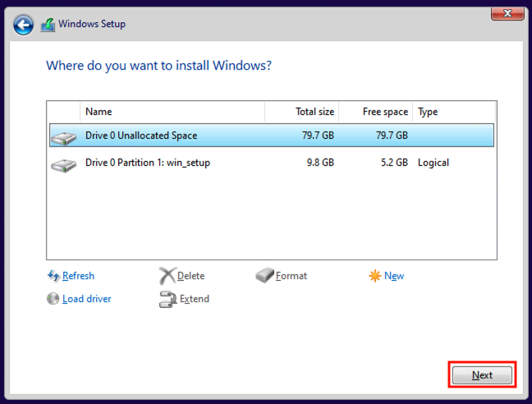Select Drive 0 Partition 1: win_setup row
This screenshot has height=404, width=532.
[272, 163]
